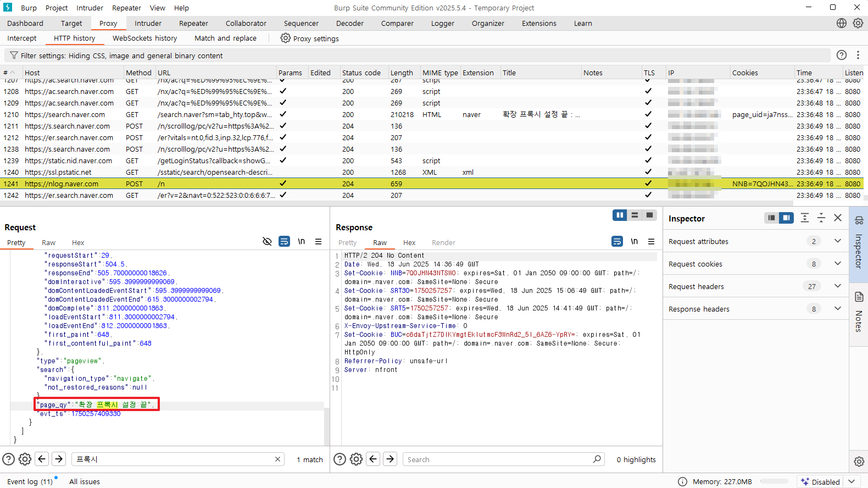Open the Response editor hamburger menu
The height and width of the screenshot is (488, 868).
[651, 241]
